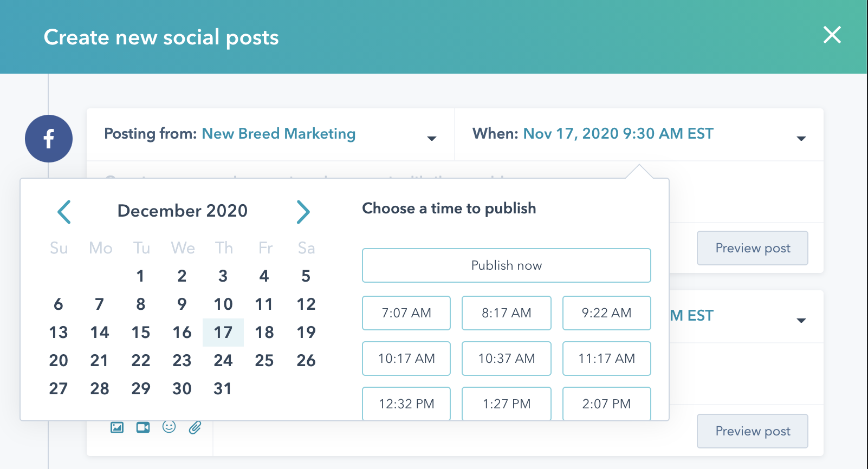Open the When date dropdown arrow
868x469 pixels.
coord(801,139)
